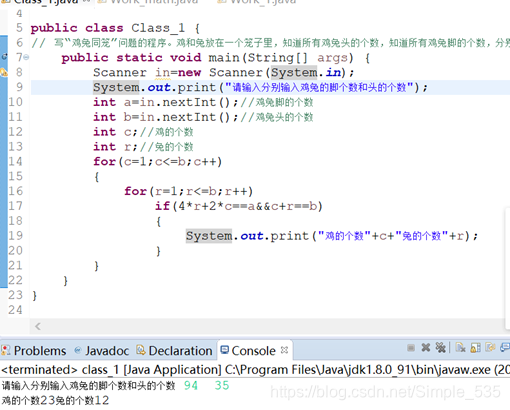Viewport: 510px width, 410px height.
Task: Click the Clear Console icon
Action: 461,348
